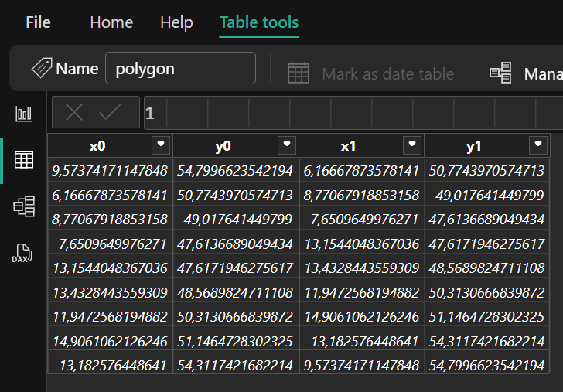563x392 pixels.
Task: Click x1 cell 6,16667873578141 in first row
Action: click(x=362, y=171)
